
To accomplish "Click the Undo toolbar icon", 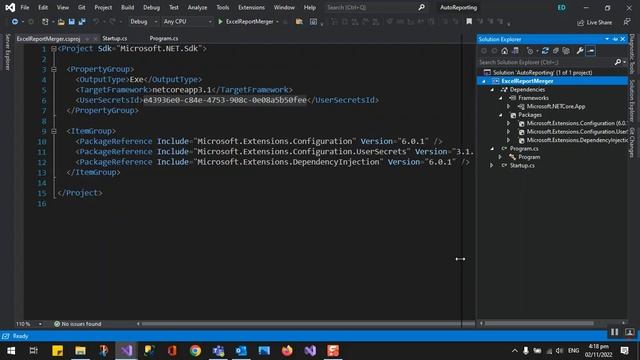I will 96,22.
